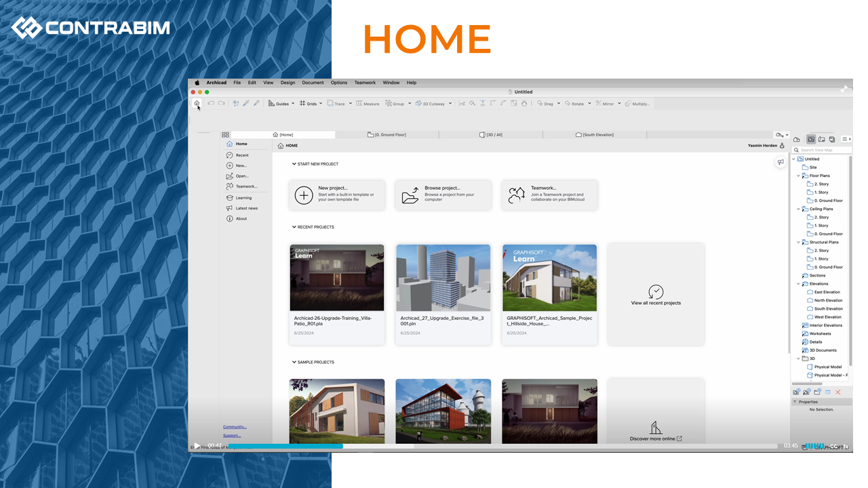The width and height of the screenshot is (868, 488).
Task: Switch to the [South Elevation] tab
Action: (x=594, y=135)
